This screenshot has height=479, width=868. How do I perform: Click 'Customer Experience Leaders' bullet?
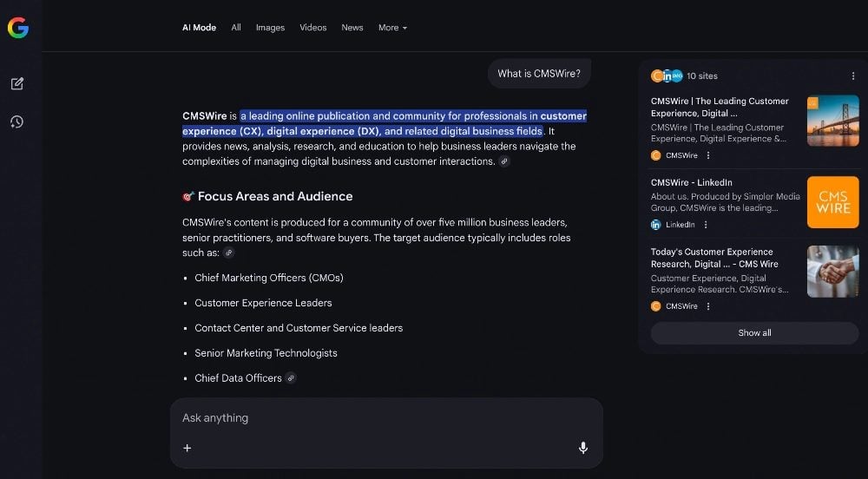[264, 303]
